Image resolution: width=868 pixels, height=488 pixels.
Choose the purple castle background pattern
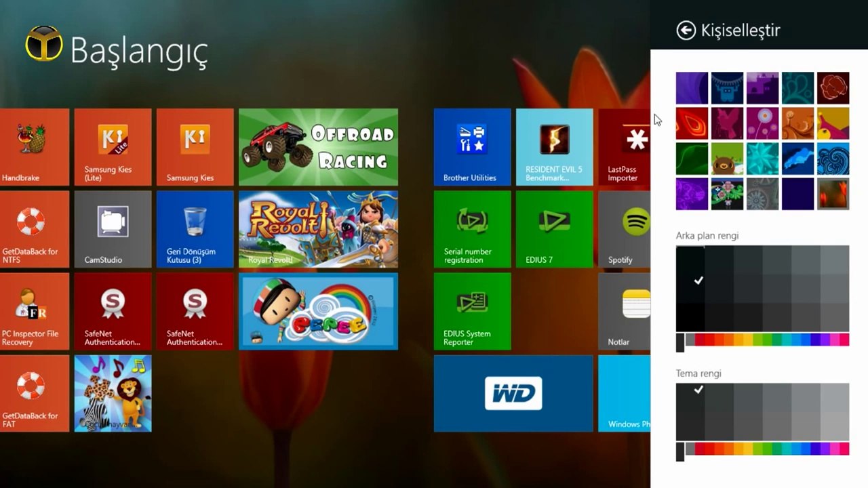click(762, 88)
